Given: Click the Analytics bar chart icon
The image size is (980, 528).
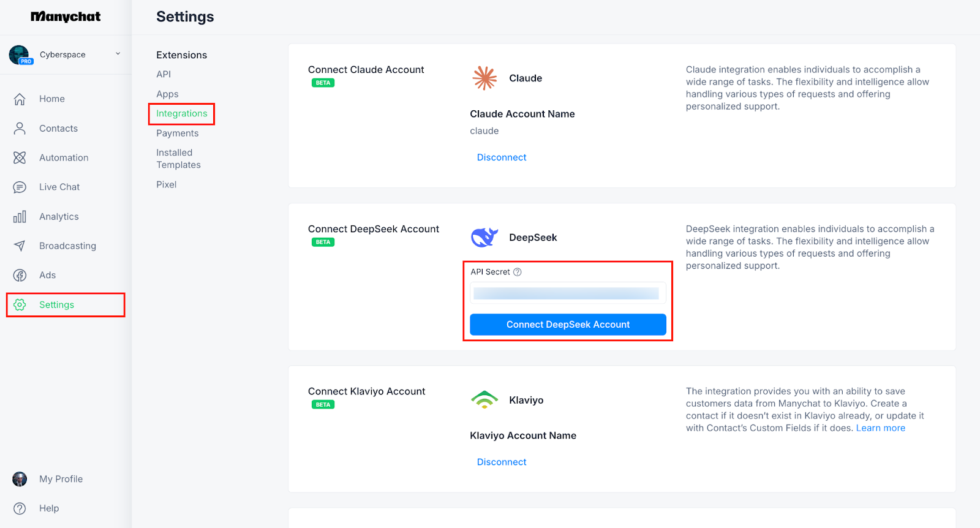Looking at the screenshot, I should click(20, 216).
